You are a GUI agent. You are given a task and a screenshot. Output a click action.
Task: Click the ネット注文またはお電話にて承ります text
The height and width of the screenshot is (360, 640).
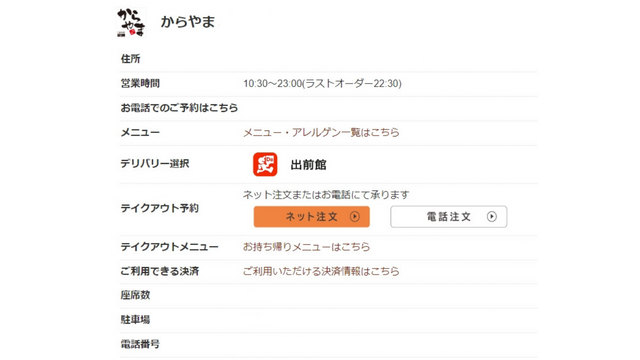[326, 195]
